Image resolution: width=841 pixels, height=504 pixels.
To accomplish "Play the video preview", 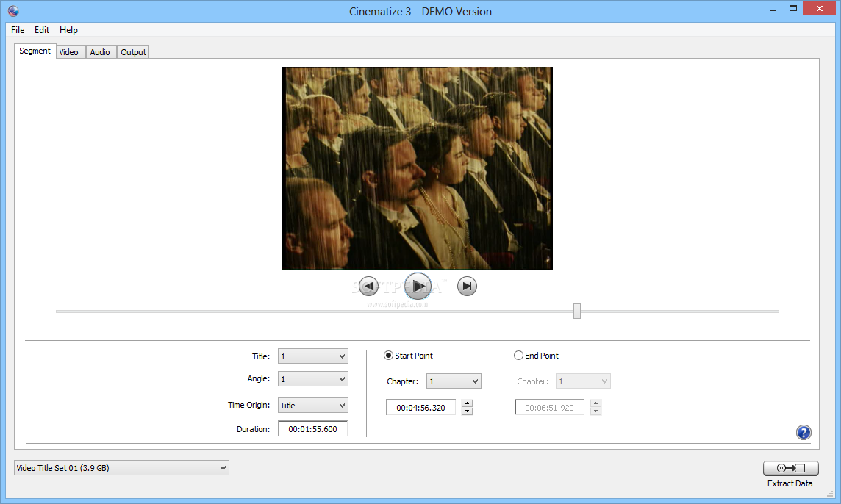I will point(418,287).
